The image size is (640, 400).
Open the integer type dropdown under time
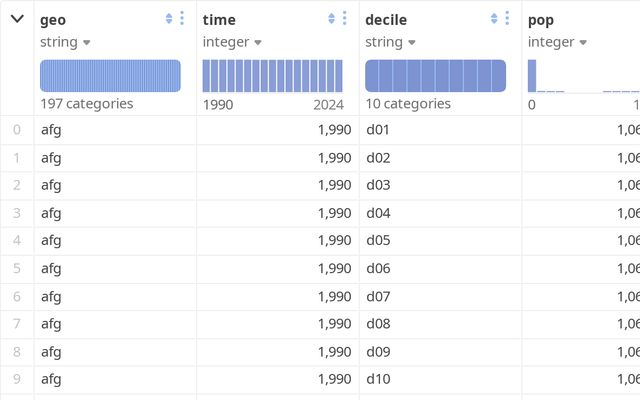pyautogui.click(x=231, y=42)
